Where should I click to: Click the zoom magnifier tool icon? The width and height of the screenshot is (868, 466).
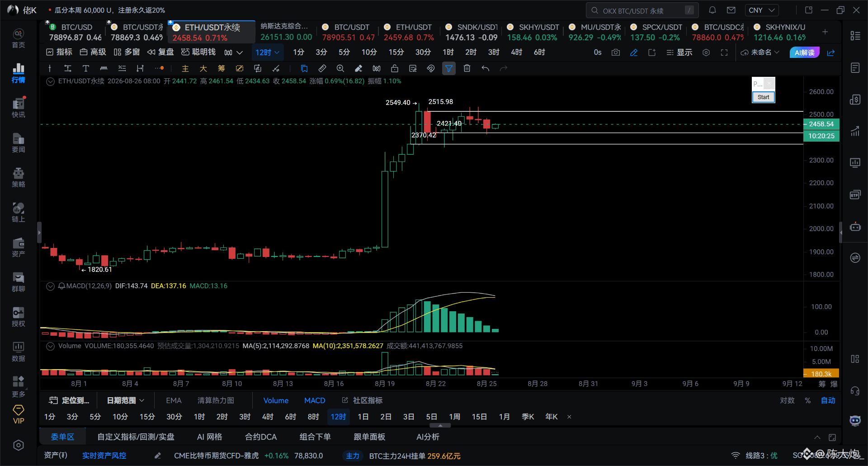pos(340,68)
